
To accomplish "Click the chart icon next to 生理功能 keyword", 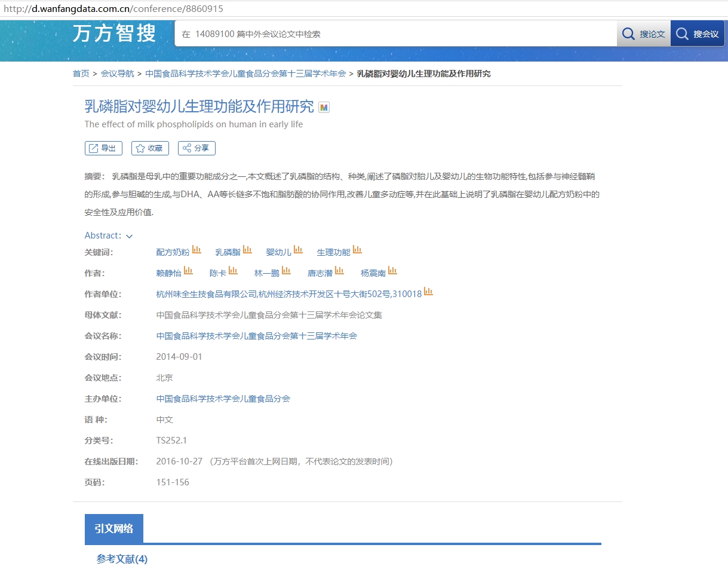I will (x=358, y=249).
